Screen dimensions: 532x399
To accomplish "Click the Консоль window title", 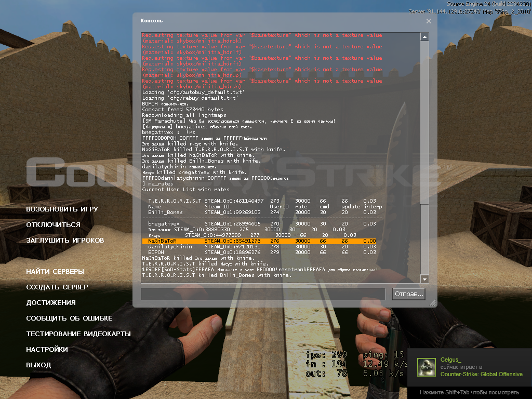I will (x=151, y=21).
